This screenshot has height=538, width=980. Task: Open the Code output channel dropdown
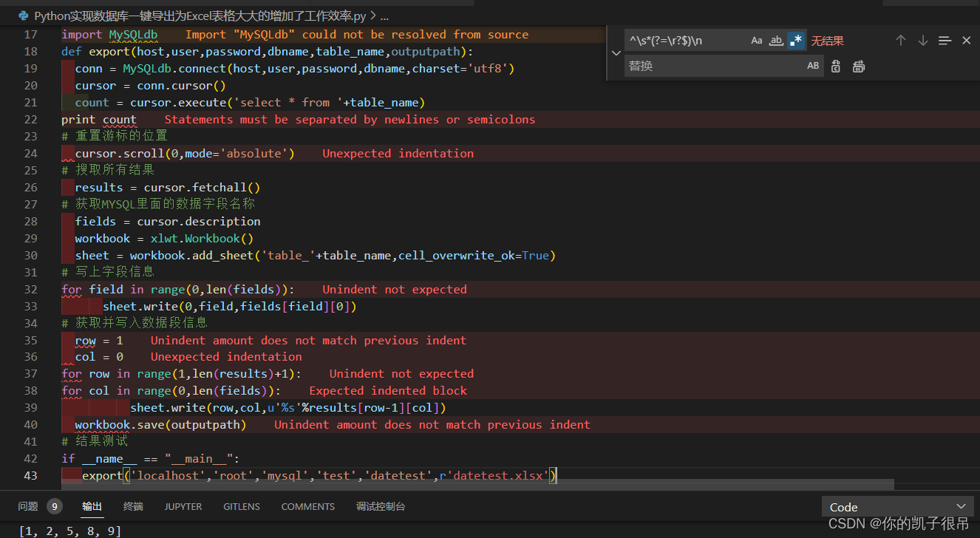tap(897, 507)
